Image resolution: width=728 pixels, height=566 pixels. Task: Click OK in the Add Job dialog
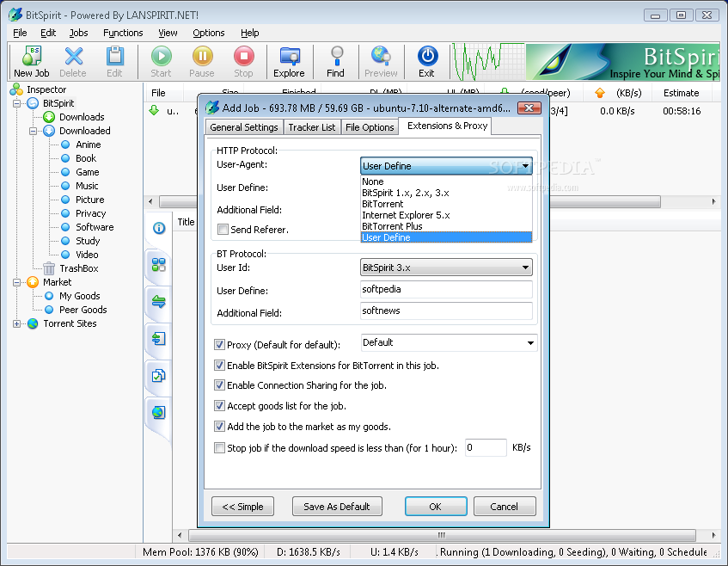[436, 507]
